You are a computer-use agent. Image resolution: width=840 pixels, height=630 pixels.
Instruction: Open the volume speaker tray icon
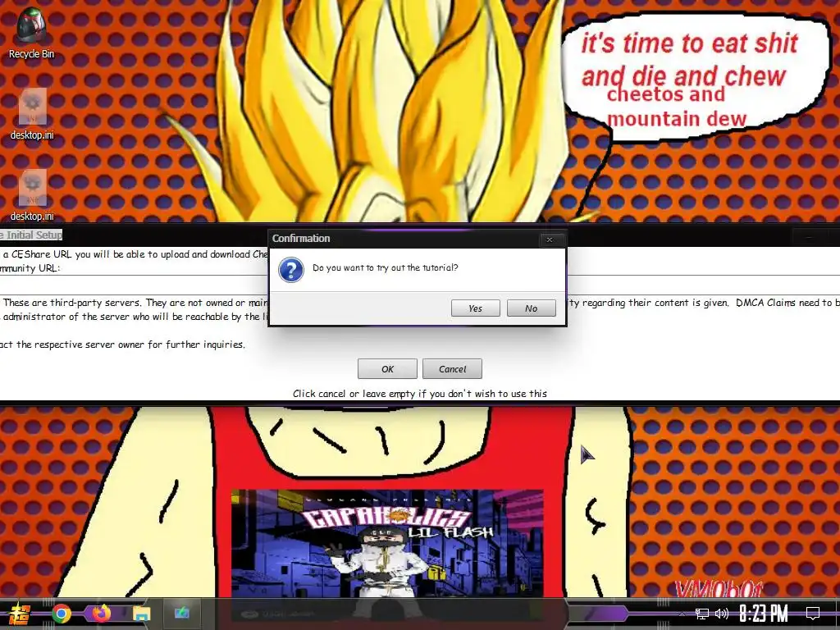(x=722, y=614)
